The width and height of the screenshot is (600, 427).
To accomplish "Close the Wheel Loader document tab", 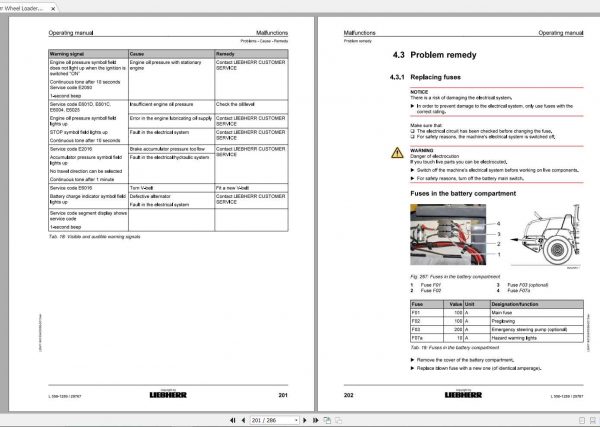I will (53, 8).
